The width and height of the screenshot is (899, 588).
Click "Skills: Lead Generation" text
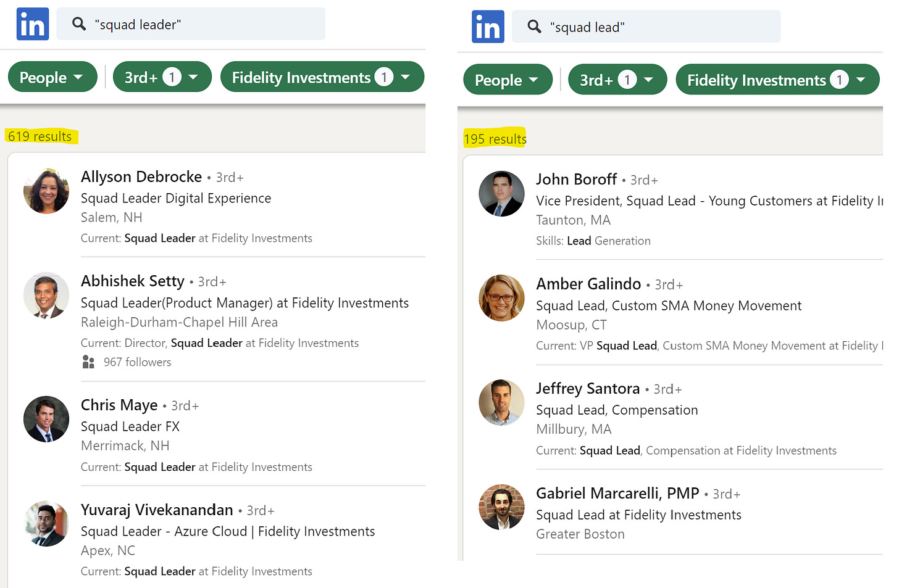593,241
